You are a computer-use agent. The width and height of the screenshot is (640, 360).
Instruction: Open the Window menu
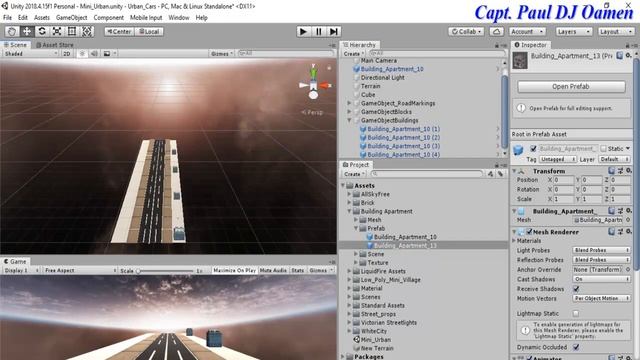click(178, 18)
